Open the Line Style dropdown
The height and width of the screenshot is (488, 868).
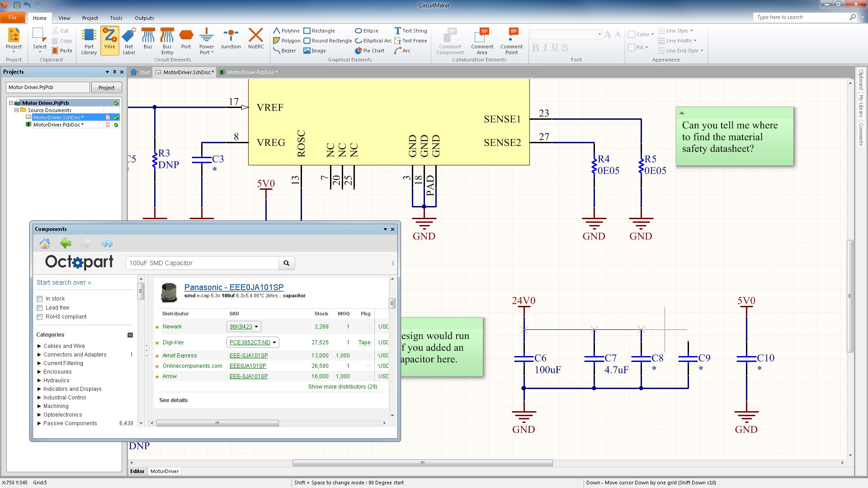tap(675, 31)
